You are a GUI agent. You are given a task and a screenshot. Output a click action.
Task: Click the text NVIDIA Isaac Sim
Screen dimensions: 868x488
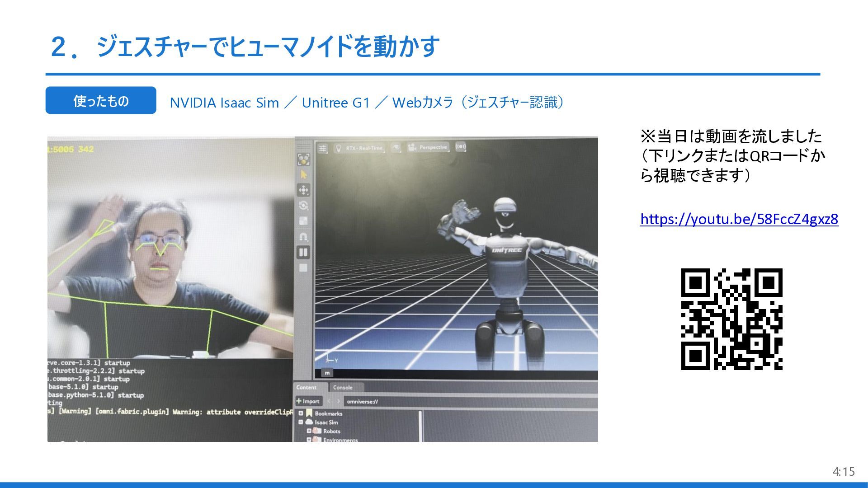coord(224,103)
